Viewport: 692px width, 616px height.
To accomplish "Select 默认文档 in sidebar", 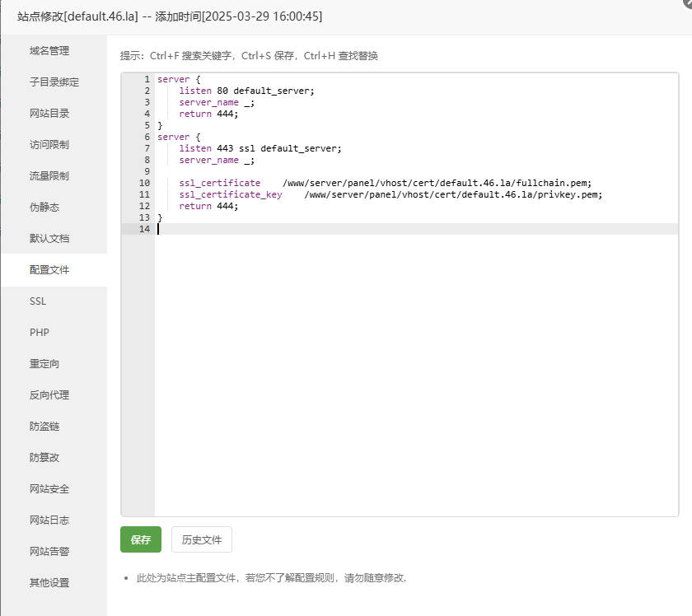I will click(x=49, y=239).
